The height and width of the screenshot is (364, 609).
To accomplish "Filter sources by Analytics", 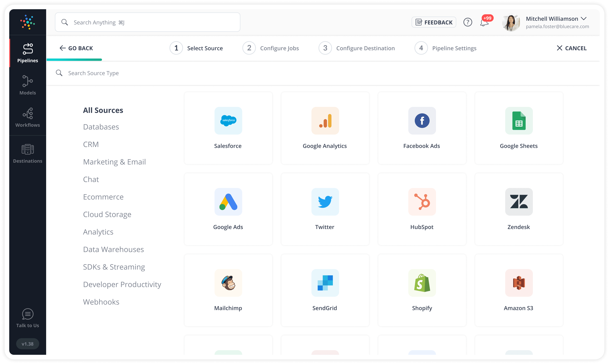I will pos(98,232).
